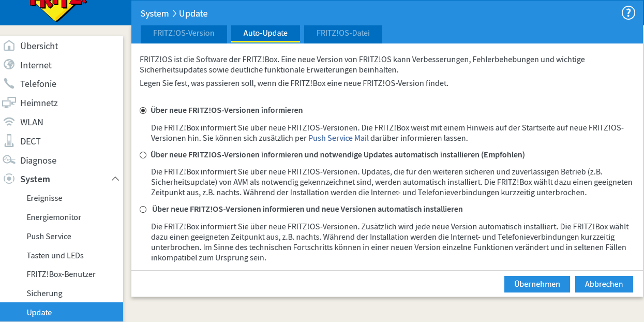Click the Diagnose stethoscope icon
The image size is (644, 322).
click(x=9, y=160)
